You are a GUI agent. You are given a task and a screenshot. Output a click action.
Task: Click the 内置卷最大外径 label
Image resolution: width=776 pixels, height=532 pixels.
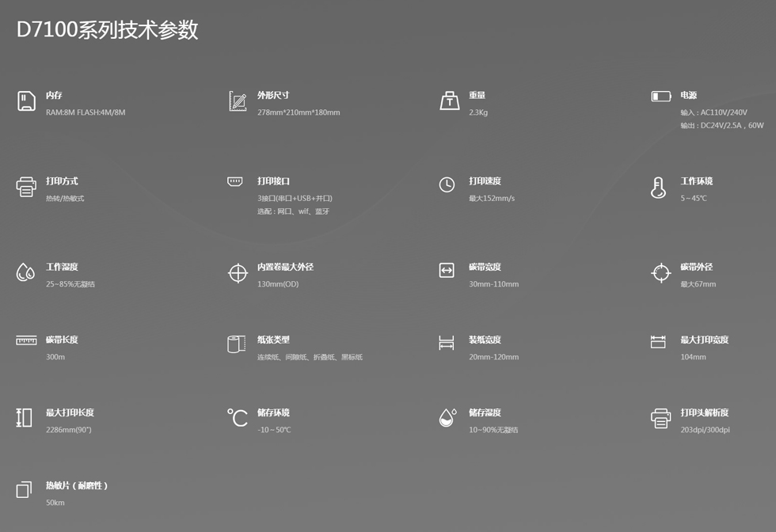[x=285, y=268]
